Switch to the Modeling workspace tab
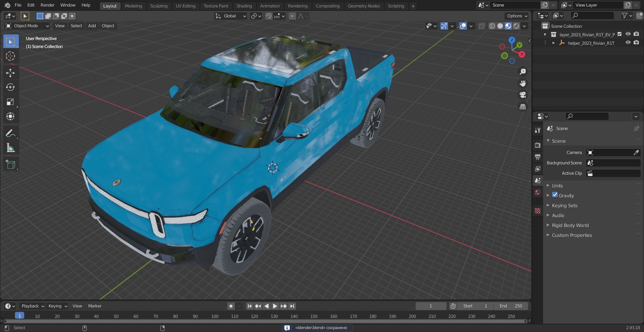Image resolution: width=644 pixels, height=332 pixels. point(133,6)
